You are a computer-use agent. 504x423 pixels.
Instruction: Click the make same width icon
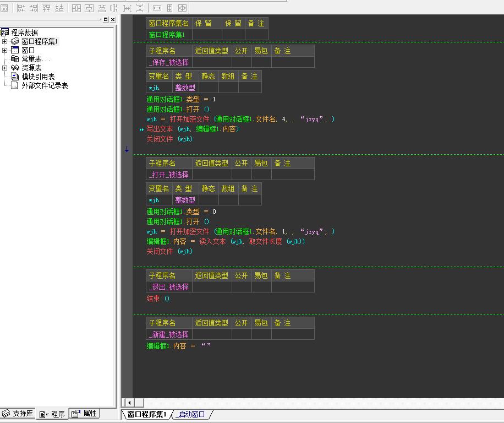(157, 8)
